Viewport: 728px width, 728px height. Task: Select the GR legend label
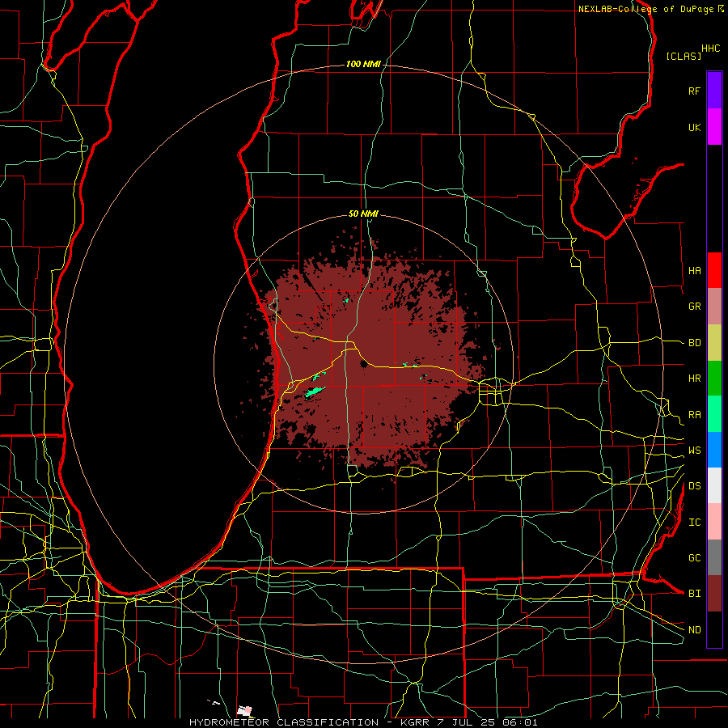(694, 307)
